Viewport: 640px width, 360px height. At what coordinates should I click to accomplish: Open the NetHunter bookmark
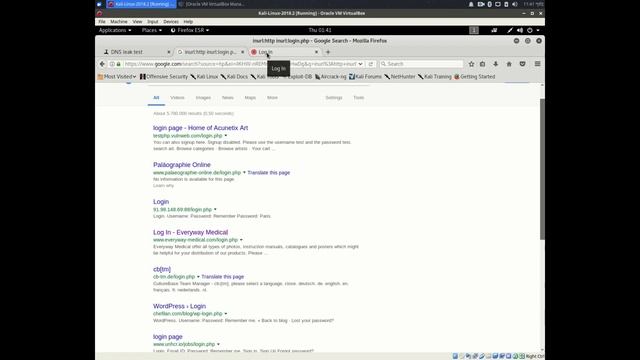tap(400, 77)
